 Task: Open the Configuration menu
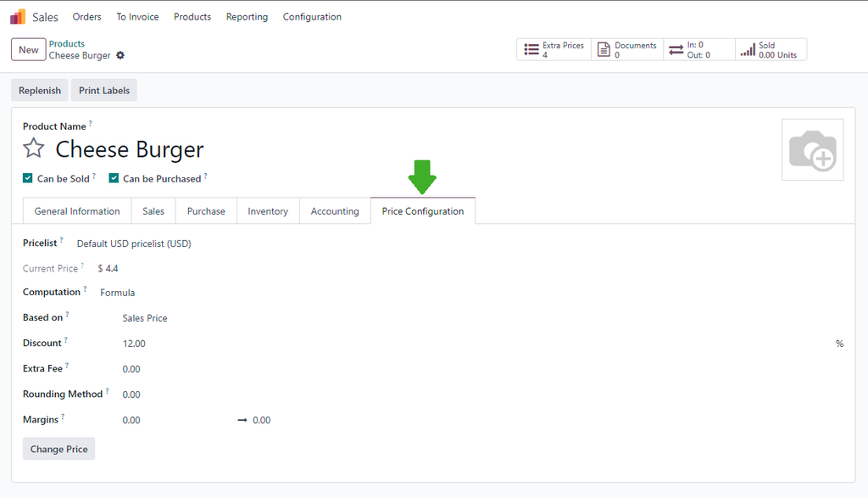point(312,17)
